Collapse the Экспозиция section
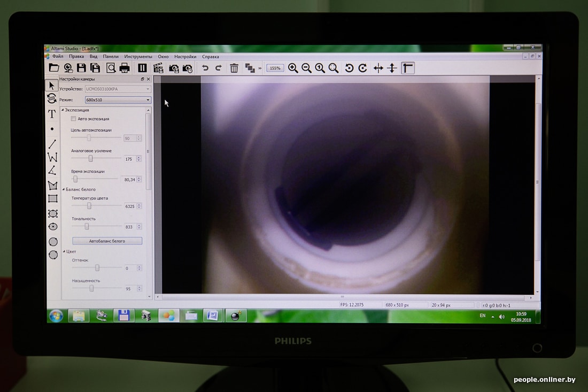The width and height of the screenshot is (588, 392). pyautogui.click(x=63, y=110)
